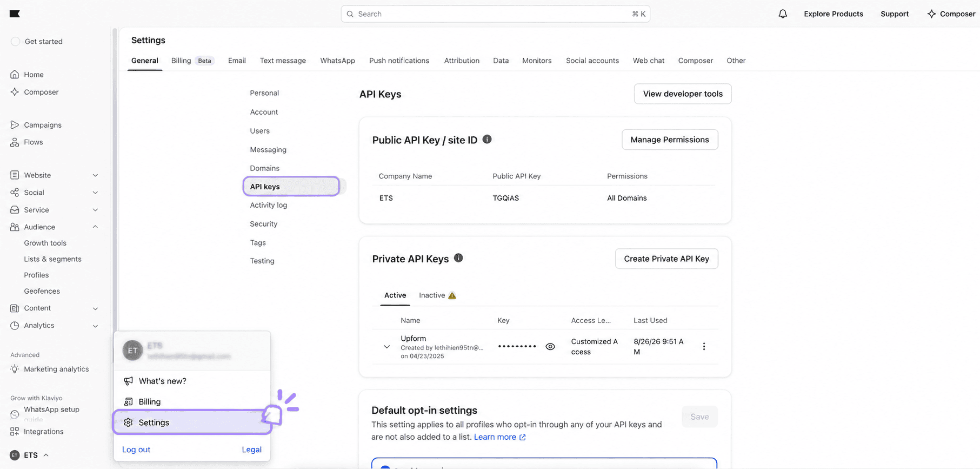Expand the Service sidebar section
Image resolution: width=980 pixels, height=469 pixels.
[x=95, y=210]
